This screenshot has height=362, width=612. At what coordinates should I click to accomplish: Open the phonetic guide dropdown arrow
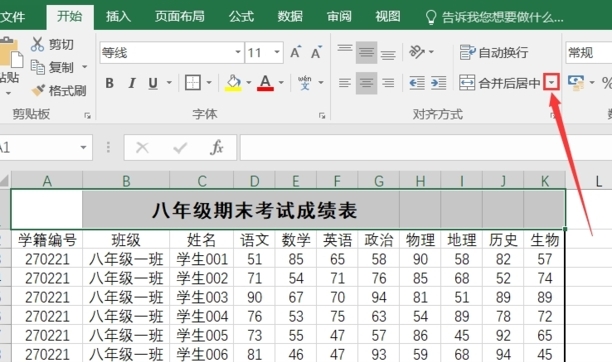coord(321,83)
